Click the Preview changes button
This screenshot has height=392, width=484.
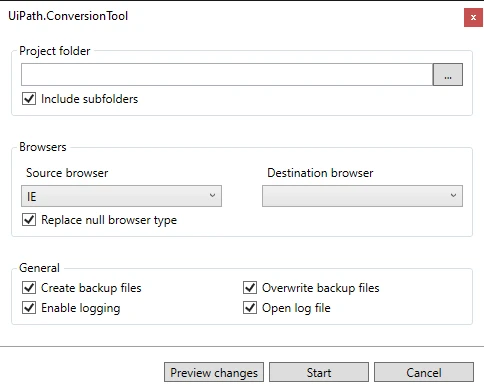click(x=214, y=372)
